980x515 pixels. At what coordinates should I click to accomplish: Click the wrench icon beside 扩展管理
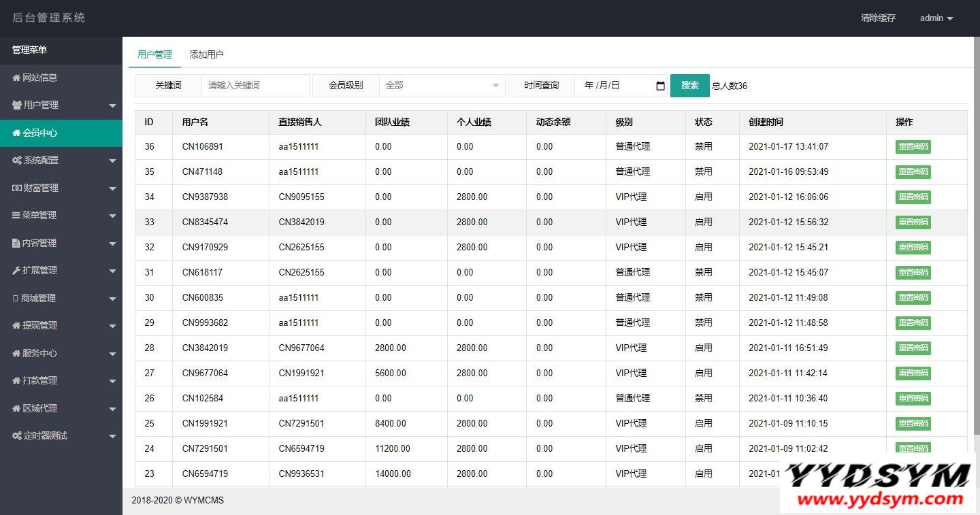click(16, 271)
